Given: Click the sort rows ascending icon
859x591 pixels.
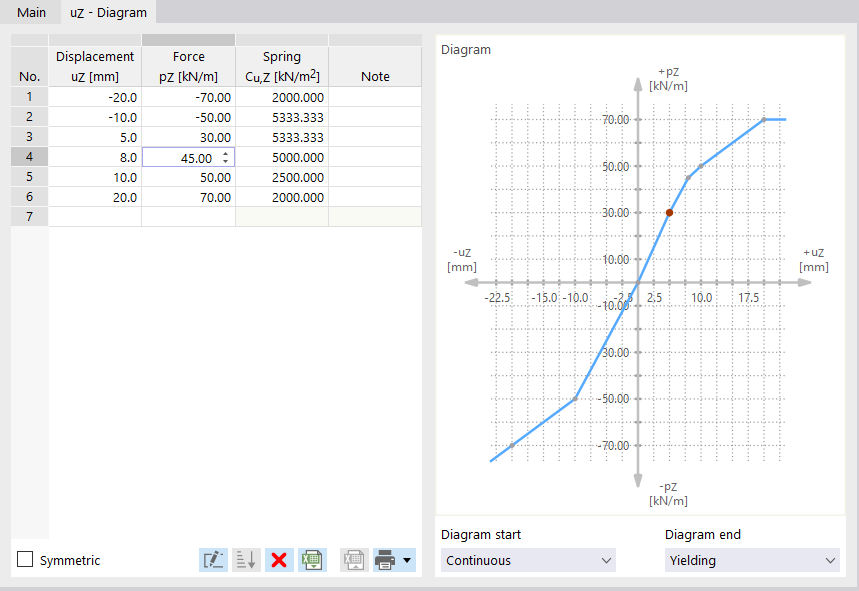Looking at the screenshot, I should pos(246,560).
